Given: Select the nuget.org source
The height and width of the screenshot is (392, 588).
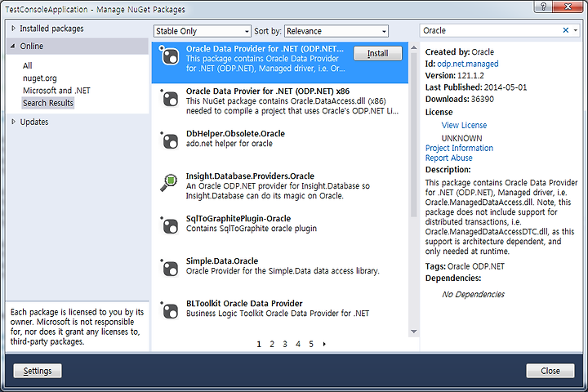Looking at the screenshot, I should [x=40, y=78].
